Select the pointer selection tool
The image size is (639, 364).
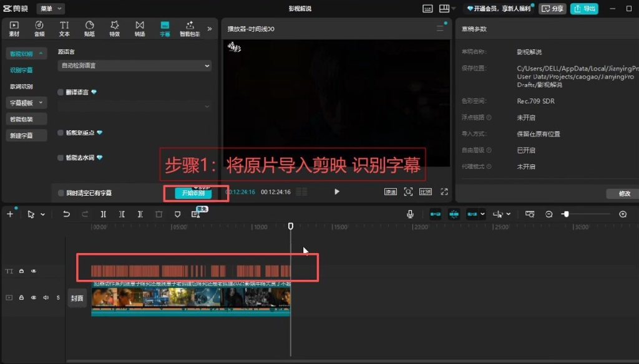click(x=31, y=214)
